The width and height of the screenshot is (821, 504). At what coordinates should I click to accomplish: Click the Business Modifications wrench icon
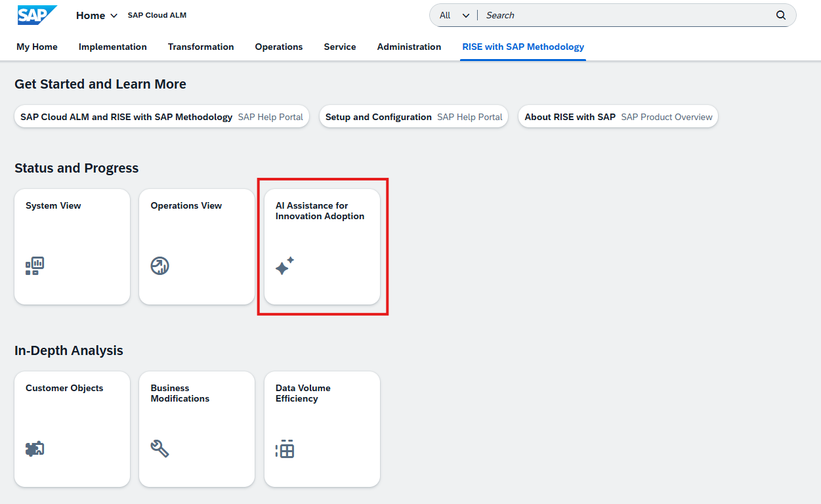pyautogui.click(x=159, y=449)
